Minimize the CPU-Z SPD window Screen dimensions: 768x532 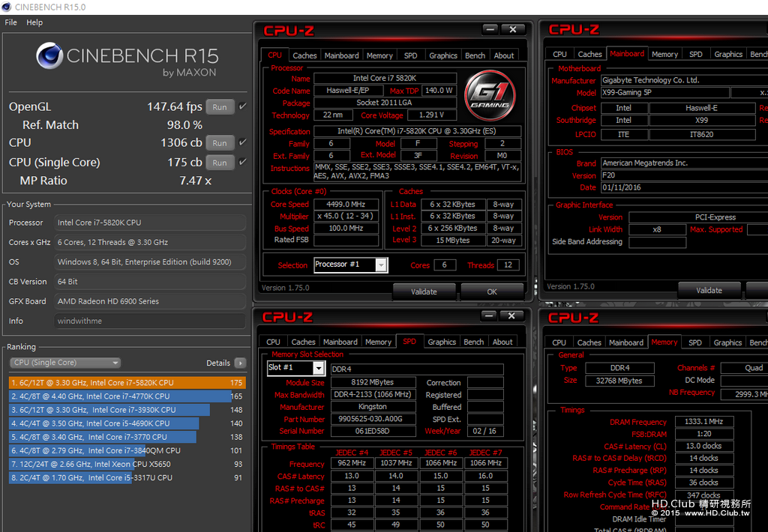488,315
